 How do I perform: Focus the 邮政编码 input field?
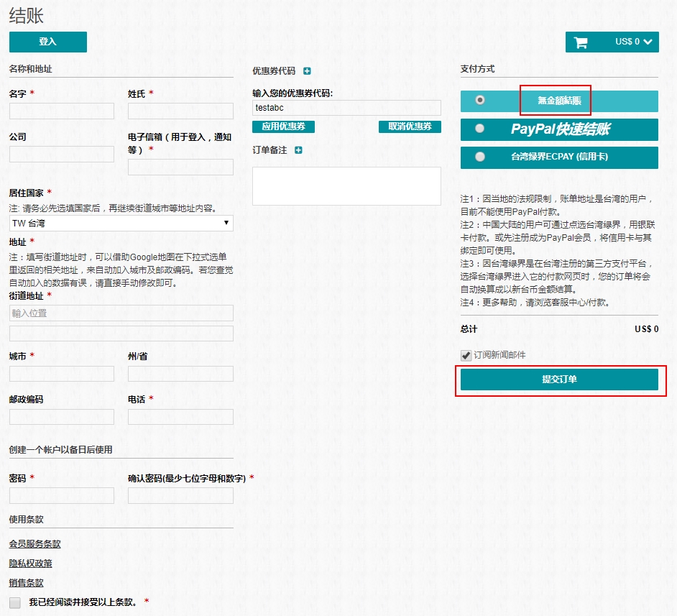(62, 417)
